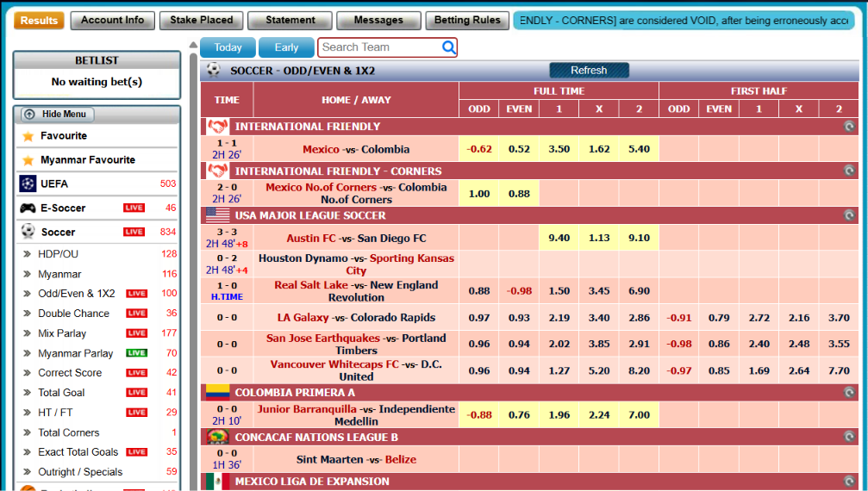This screenshot has height=491, width=868.
Task: Click the Refresh button
Action: point(589,71)
